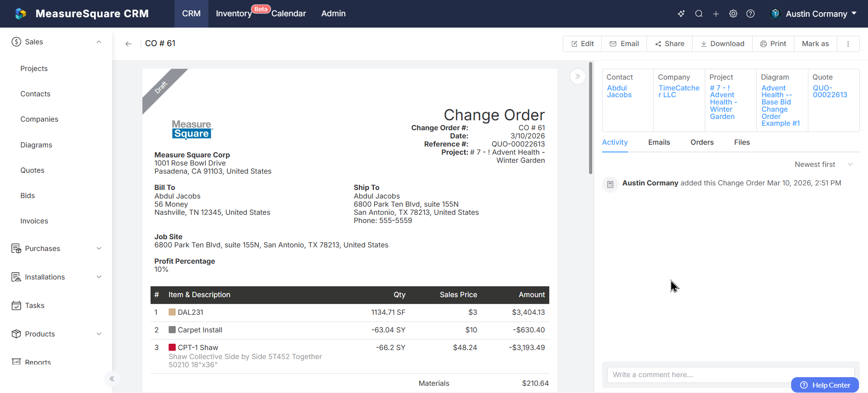Click the Edit button
868x393 pixels.
(582, 44)
